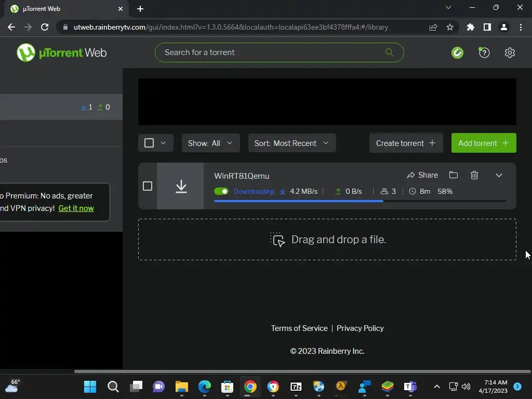Open the Chrome extensions puzzle icon
Image resolution: width=532 pixels, height=399 pixels.
470,27
